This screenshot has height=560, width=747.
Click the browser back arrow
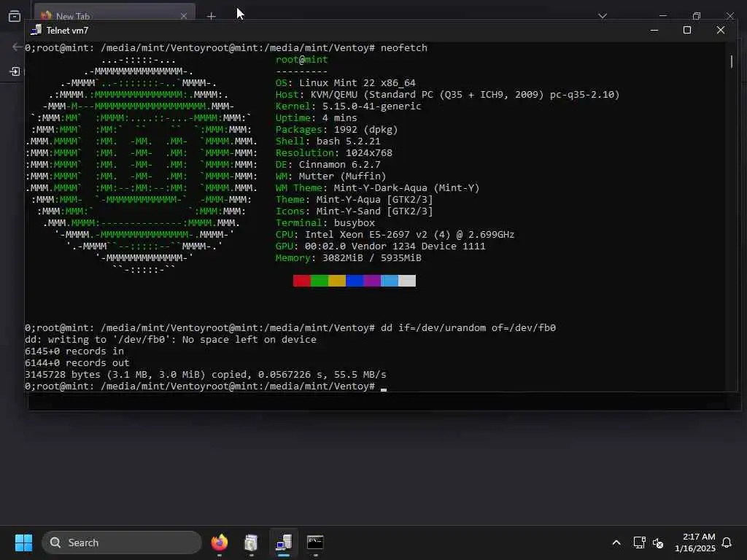(18, 47)
